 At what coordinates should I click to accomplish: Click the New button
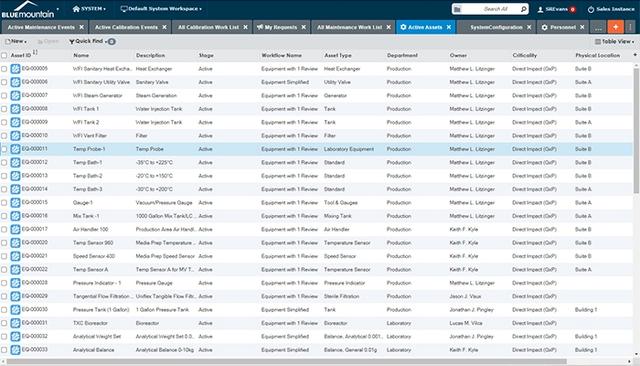16,41
